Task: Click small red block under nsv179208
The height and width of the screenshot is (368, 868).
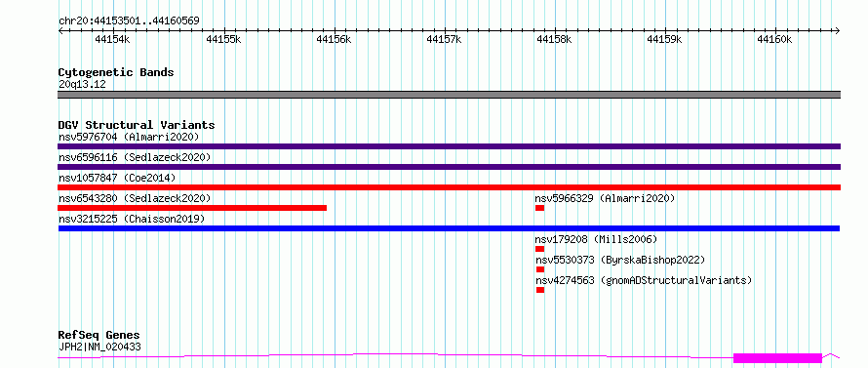Action: click(539, 249)
